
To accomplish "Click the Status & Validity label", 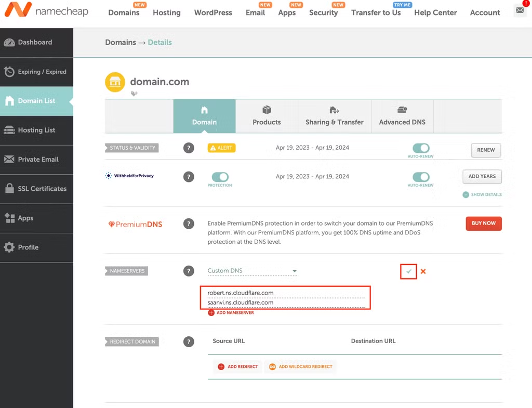I will pyautogui.click(x=132, y=148).
